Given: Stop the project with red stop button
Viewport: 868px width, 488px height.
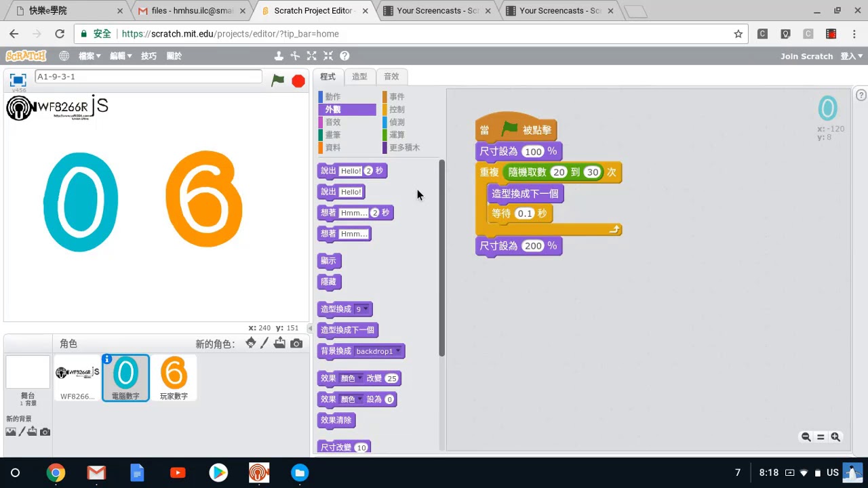Looking at the screenshot, I should coord(298,81).
